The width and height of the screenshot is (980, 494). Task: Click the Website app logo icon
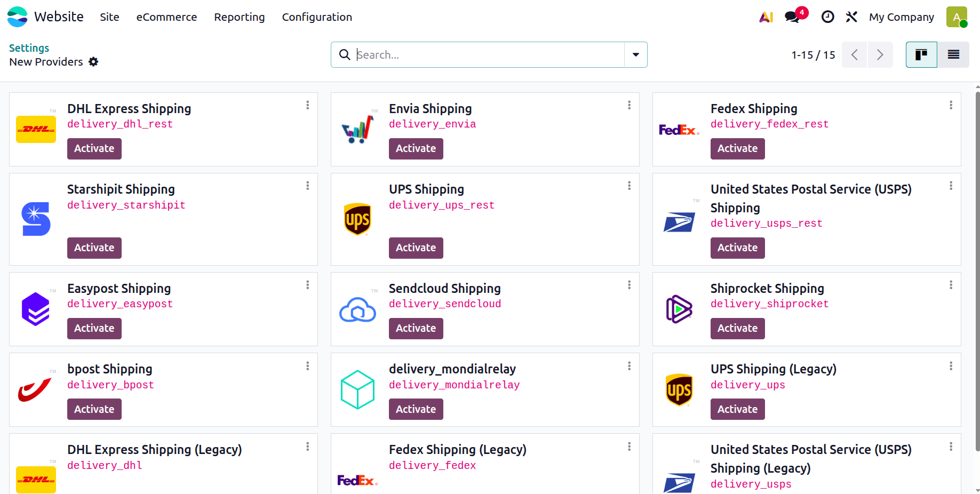coord(17,17)
